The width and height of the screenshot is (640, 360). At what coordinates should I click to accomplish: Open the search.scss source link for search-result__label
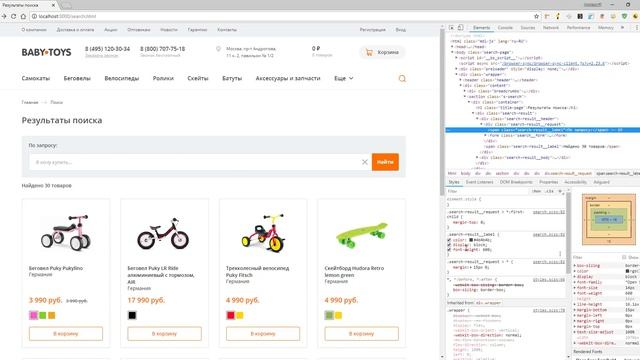click(x=549, y=235)
